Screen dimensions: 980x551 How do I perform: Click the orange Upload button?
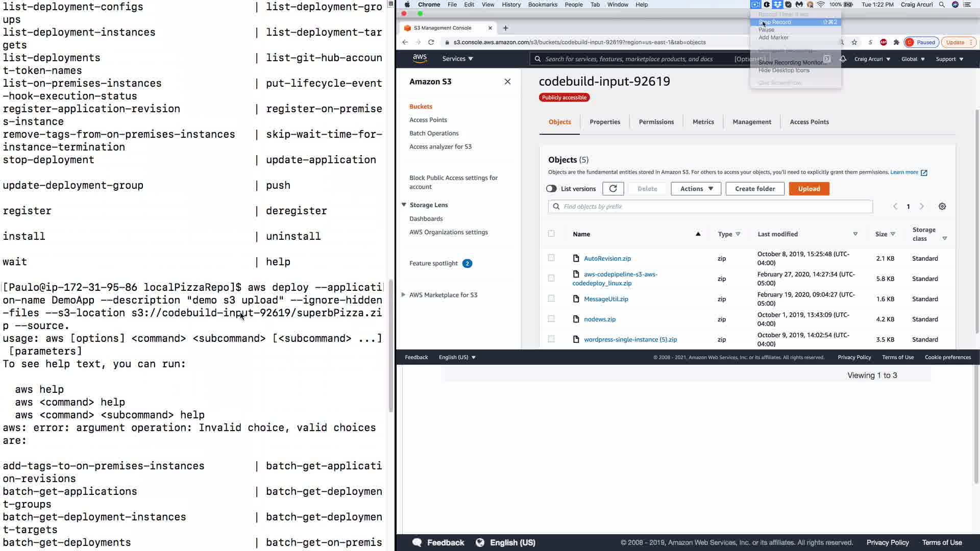[809, 189]
